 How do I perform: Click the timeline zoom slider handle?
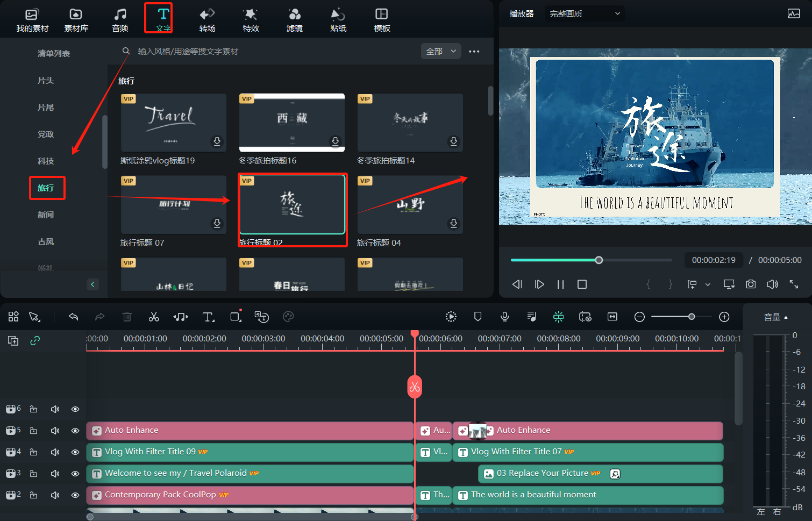pyautogui.click(x=692, y=317)
